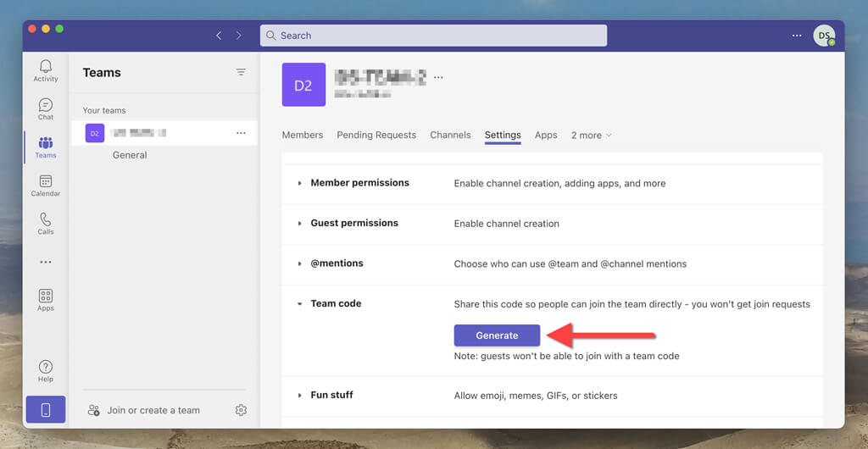Screen dimensions: 868x449
Task: Expand the @mentions section
Action: tap(299, 263)
